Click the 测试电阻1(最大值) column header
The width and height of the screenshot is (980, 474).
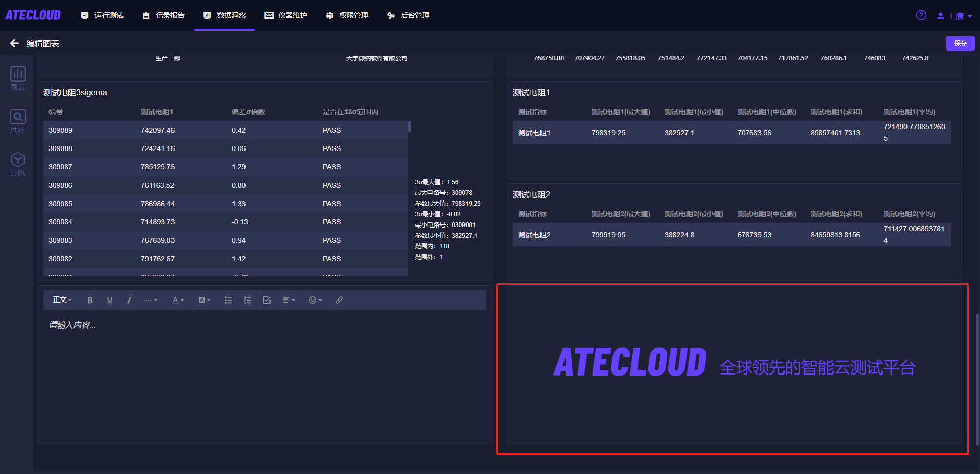[621, 112]
